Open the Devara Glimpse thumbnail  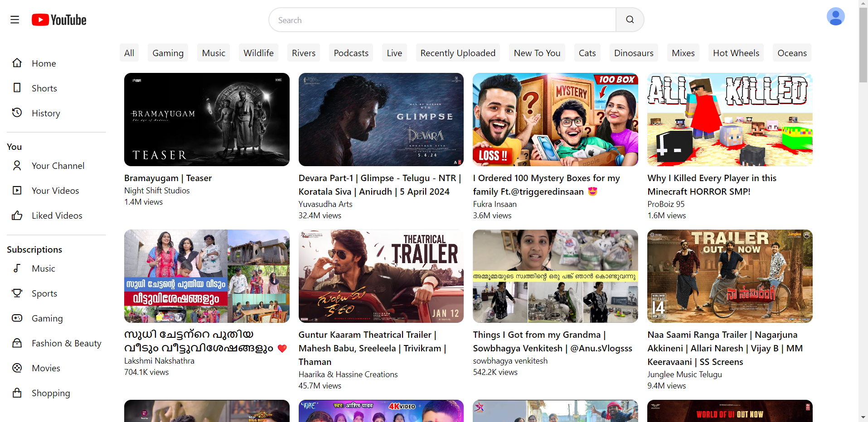pos(381,120)
